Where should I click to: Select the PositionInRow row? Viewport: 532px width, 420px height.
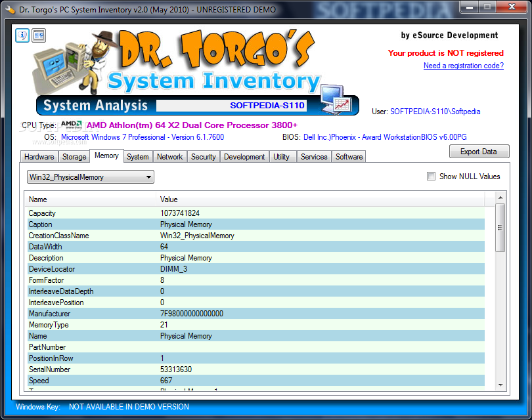coord(255,358)
